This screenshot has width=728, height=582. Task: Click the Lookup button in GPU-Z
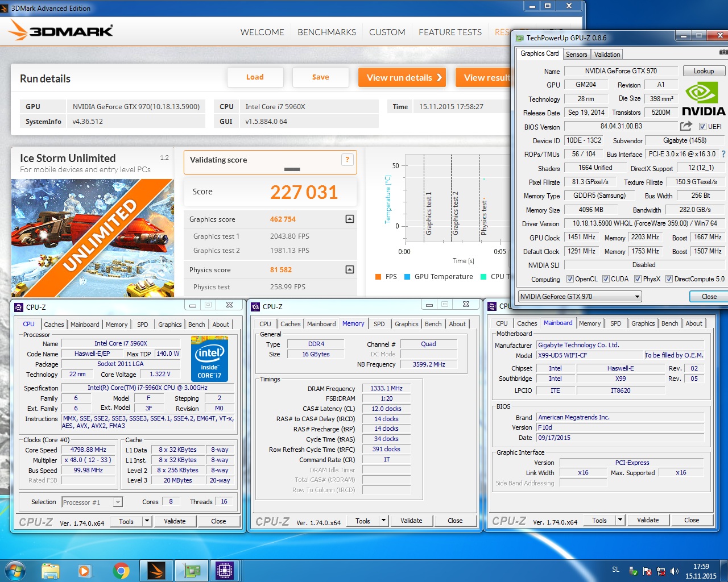[704, 71]
